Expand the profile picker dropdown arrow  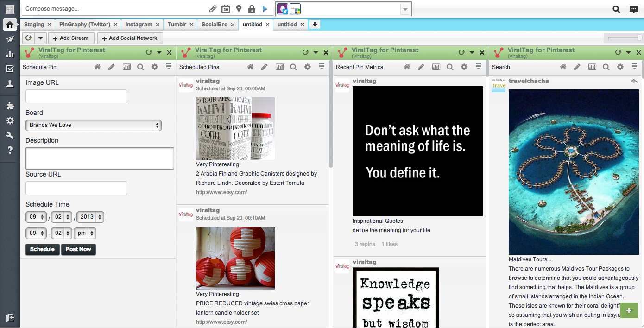pyautogui.click(x=405, y=9)
